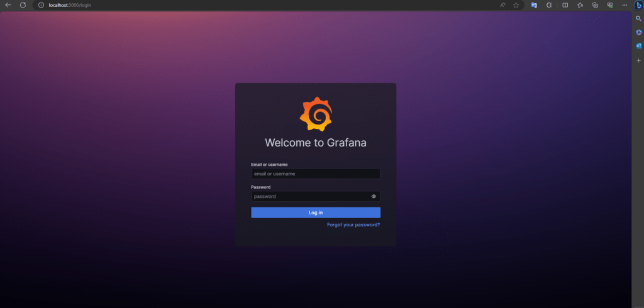Viewport: 644px width, 308px height.
Task: Toggle password visibility eye icon
Action: [374, 196]
